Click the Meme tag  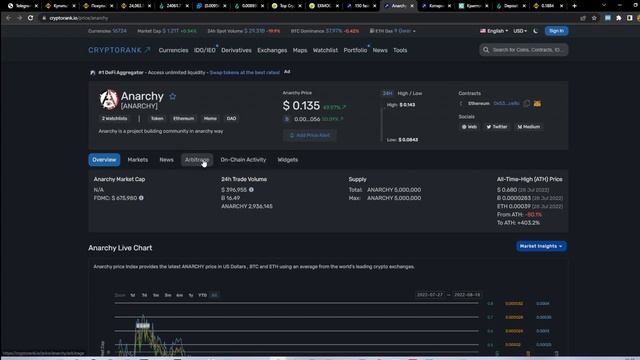pos(210,118)
